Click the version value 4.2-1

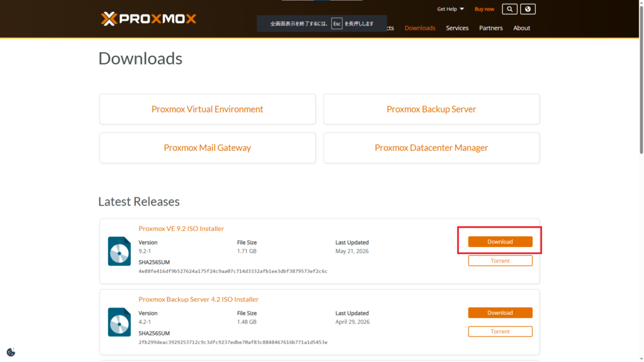pyautogui.click(x=145, y=322)
